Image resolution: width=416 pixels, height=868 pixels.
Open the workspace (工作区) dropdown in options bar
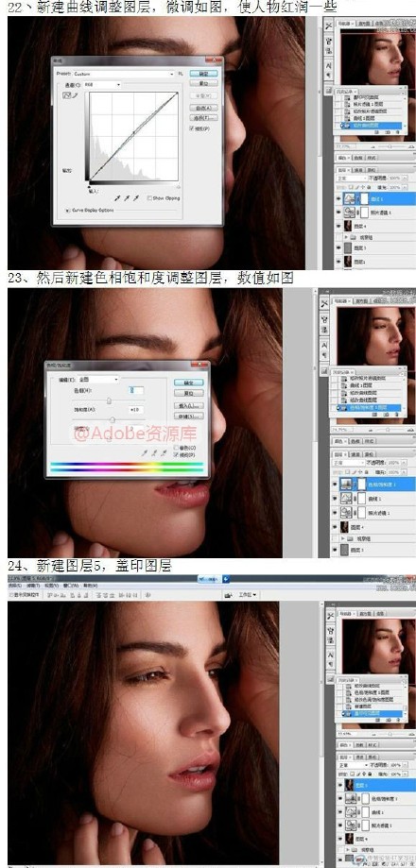(248, 594)
